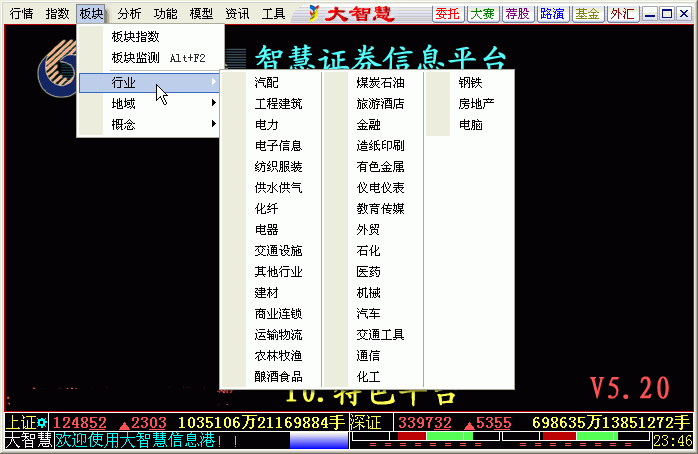The image size is (698, 454).
Task: Choose 房地产 industry sector
Action: [x=469, y=104]
